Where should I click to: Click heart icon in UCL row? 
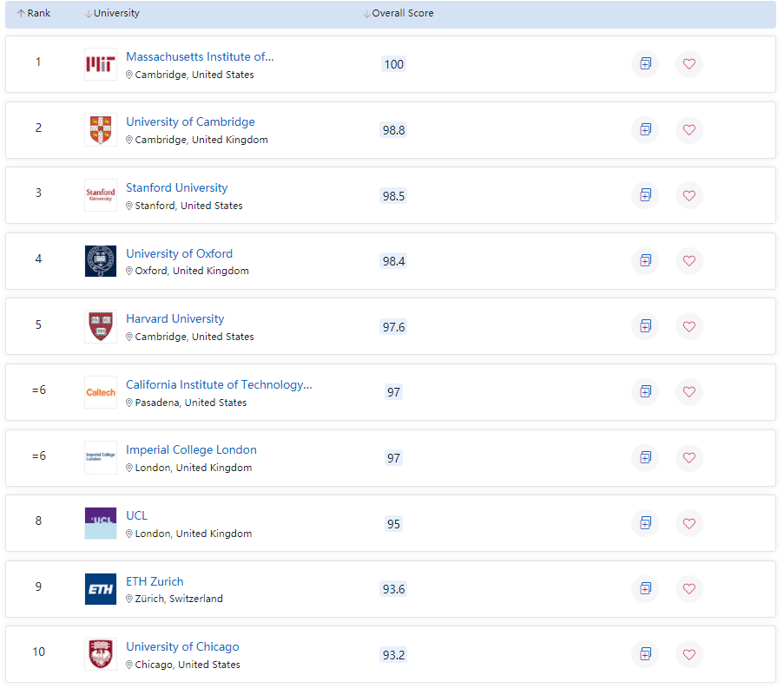(x=688, y=523)
